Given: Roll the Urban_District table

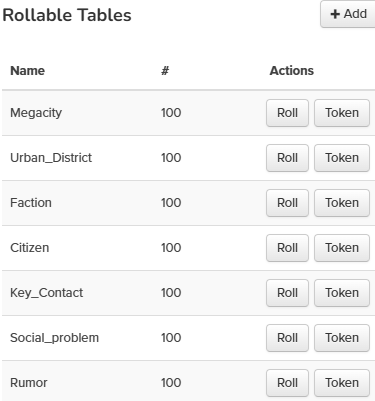Looking at the screenshot, I should [287, 158].
